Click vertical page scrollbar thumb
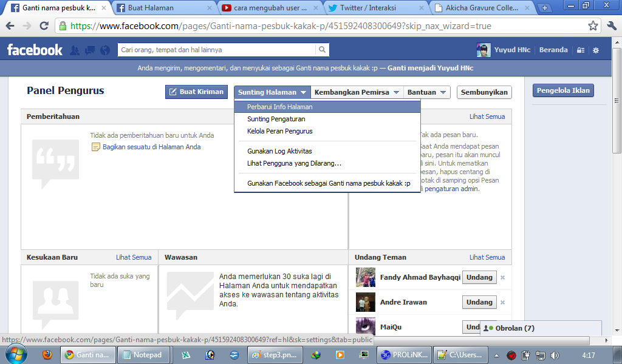622x364 pixels. (x=617, y=100)
